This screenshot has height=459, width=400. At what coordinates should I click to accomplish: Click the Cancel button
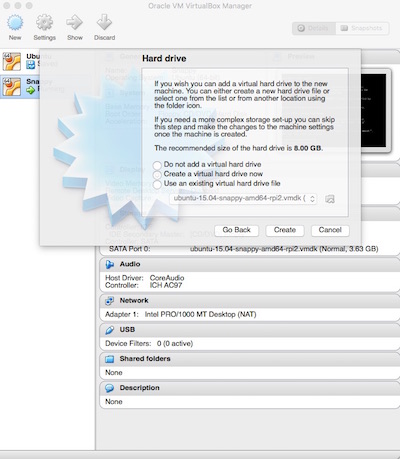coord(330,230)
